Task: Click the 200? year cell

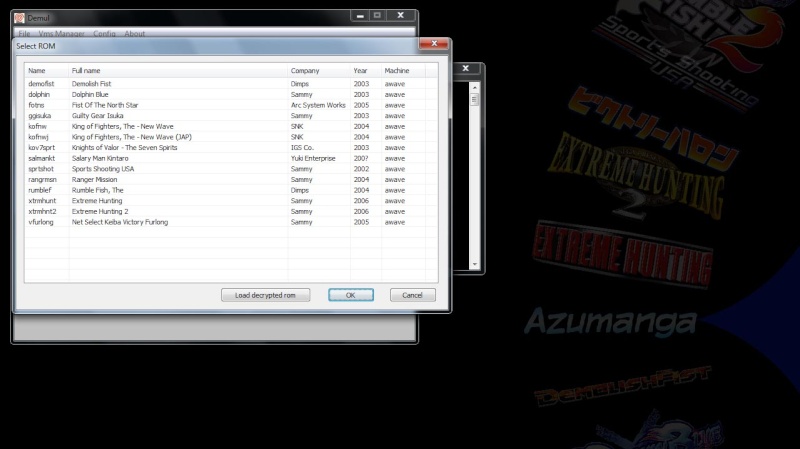Action: (361, 158)
